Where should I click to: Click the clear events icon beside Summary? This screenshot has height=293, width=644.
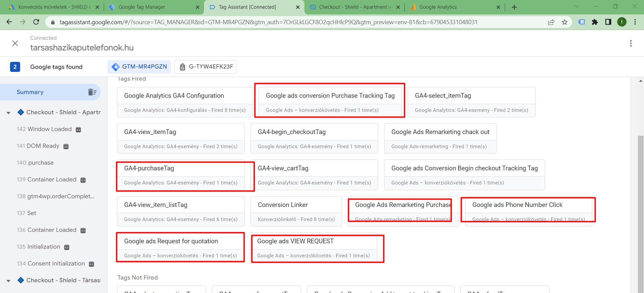point(92,92)
